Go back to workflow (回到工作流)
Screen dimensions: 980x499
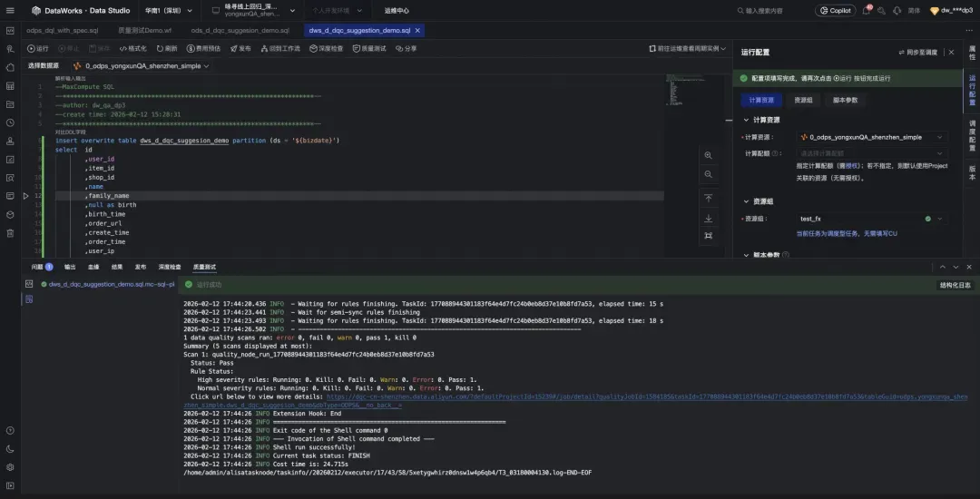coord(280,48)
